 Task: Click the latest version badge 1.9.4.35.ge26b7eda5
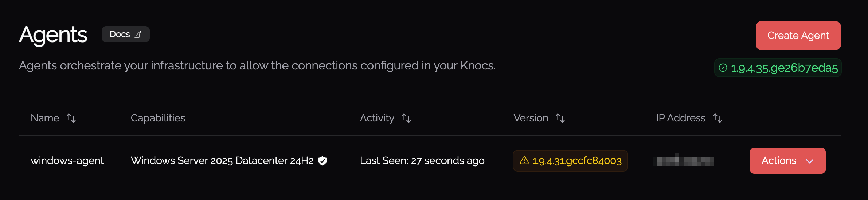pyautogui.click(x=784, y=68)
